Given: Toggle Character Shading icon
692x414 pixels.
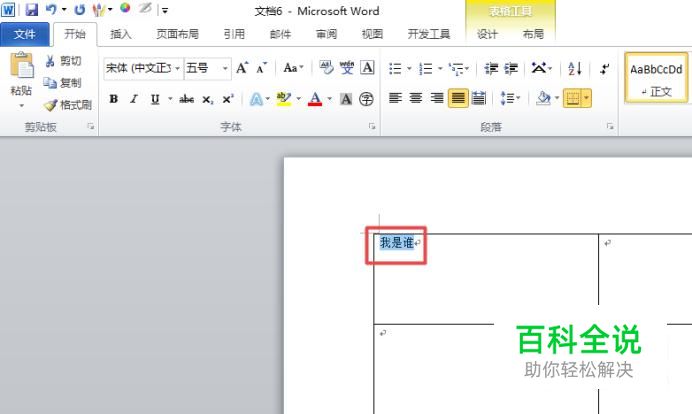Looking at the screenshot, I should pyautogui.click(x=346, y=99).
